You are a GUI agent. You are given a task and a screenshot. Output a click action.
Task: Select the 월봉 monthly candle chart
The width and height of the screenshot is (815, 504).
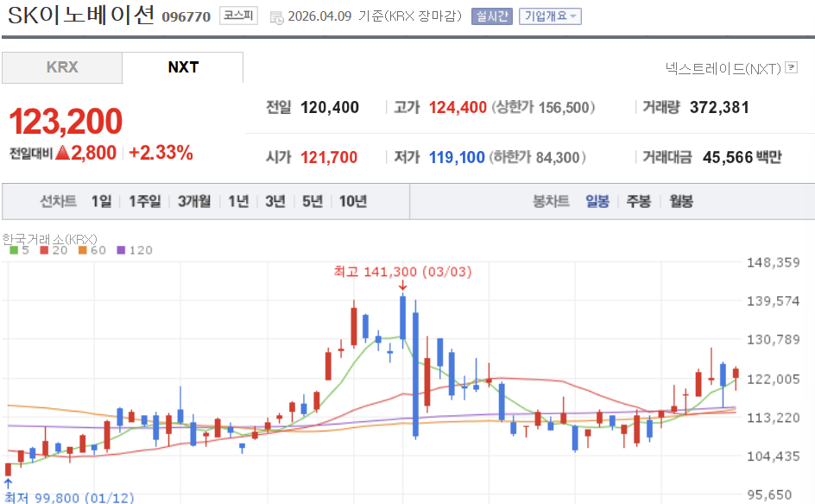pyautogui.click(x=681, y=201)
